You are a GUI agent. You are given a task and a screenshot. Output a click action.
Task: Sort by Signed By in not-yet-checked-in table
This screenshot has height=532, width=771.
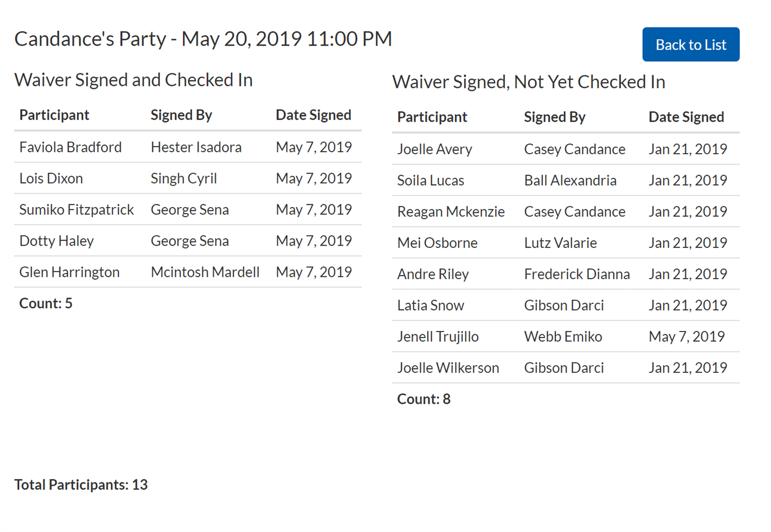point(555,117)
